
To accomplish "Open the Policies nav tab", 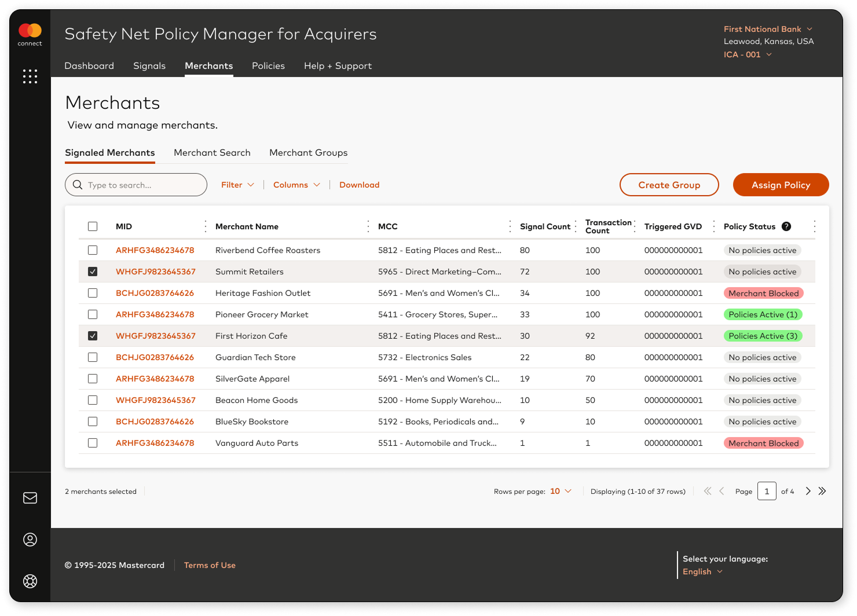I will (268, 66).
